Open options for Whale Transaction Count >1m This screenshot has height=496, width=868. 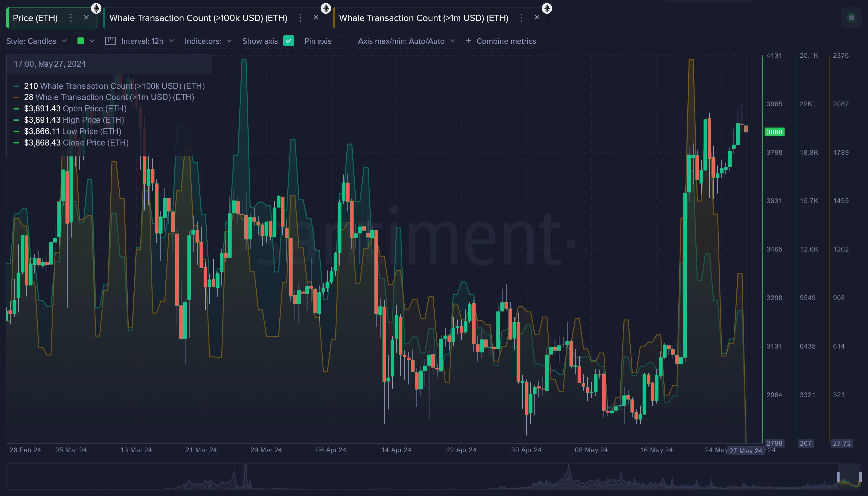tap(521, 18)
